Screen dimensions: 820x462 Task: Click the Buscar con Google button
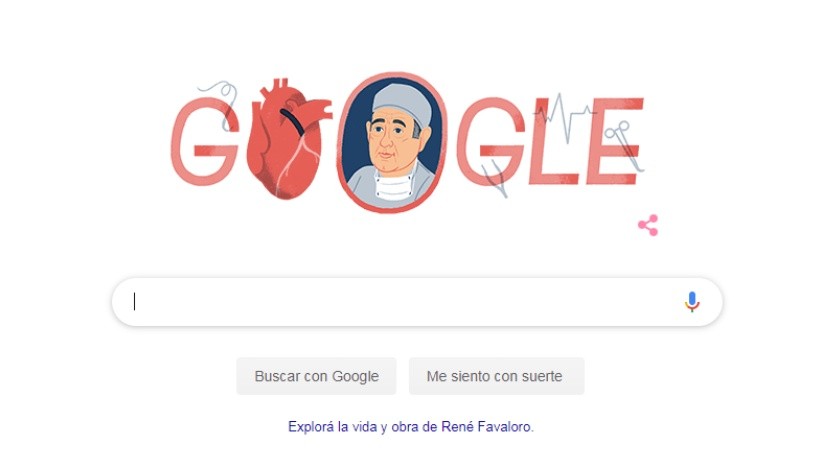[x=316, y=376]
